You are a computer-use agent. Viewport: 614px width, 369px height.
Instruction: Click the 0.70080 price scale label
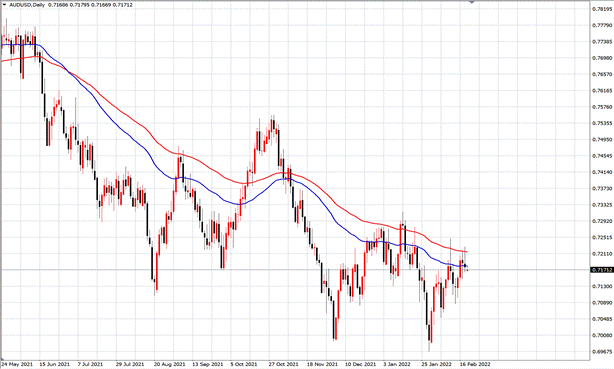point(602,335)
